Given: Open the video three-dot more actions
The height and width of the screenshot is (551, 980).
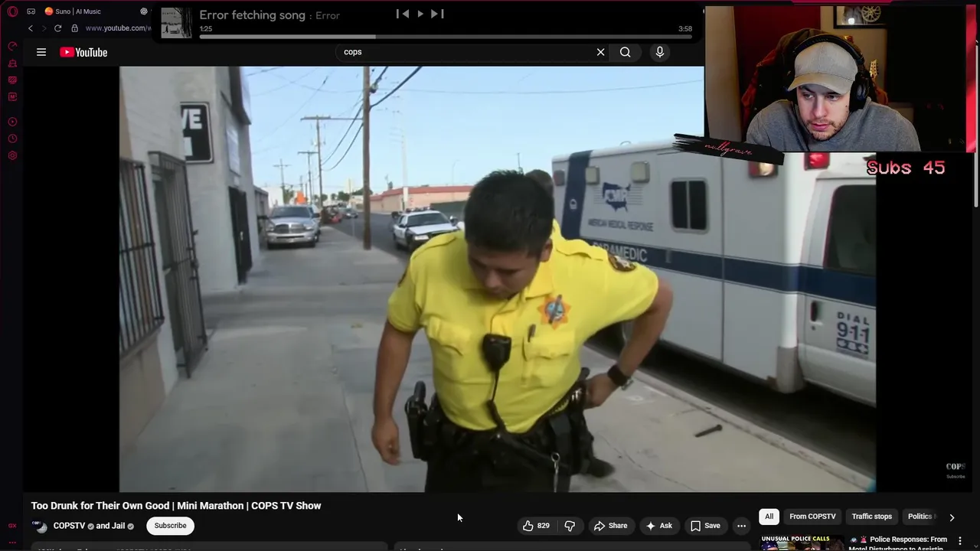Looking at the screenshot, I should click(741, 526).
